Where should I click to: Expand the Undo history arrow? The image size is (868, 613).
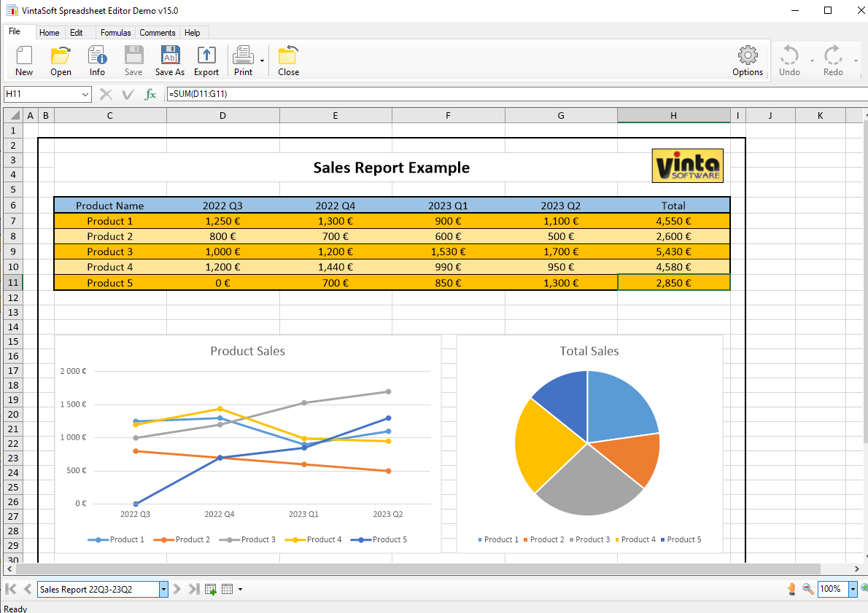point(812,60)
